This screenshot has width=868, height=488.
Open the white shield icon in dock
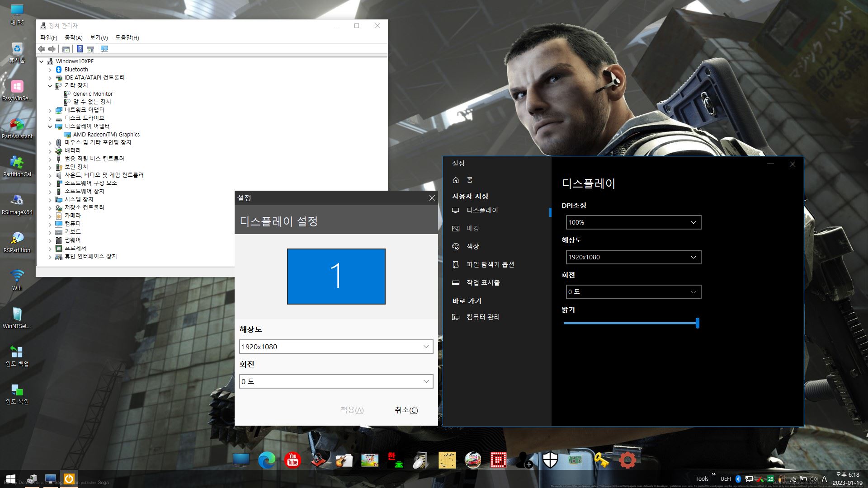click(550, 460)
